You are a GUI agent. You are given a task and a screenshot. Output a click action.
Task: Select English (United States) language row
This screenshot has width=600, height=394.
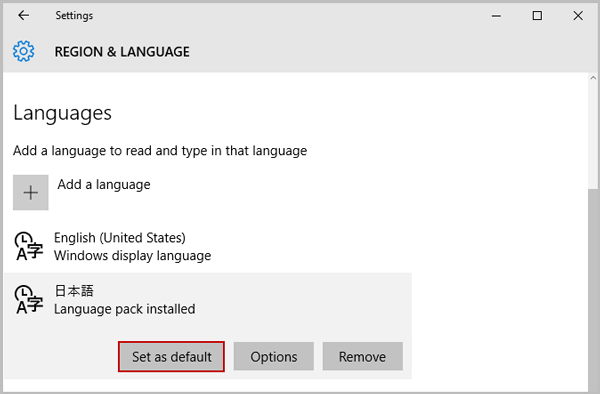pos(208,246)
